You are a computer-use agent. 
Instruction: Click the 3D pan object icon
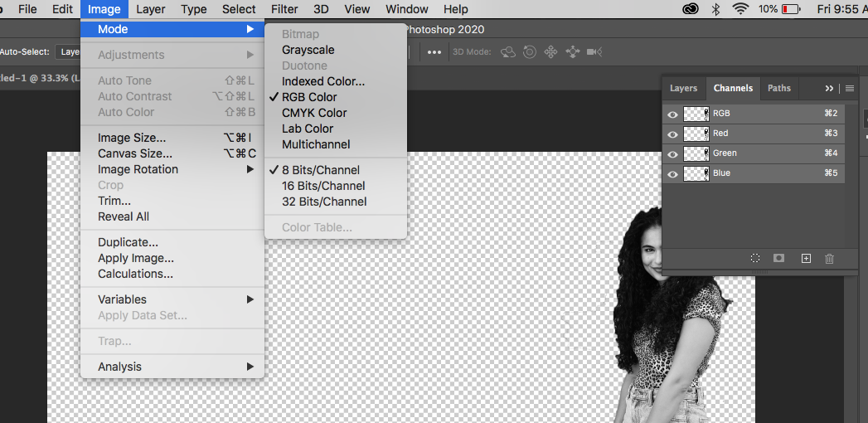pos(550,52)
